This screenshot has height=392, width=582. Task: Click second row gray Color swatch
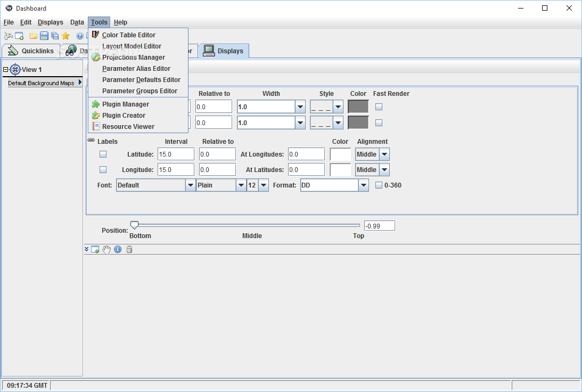click(358, 123)
